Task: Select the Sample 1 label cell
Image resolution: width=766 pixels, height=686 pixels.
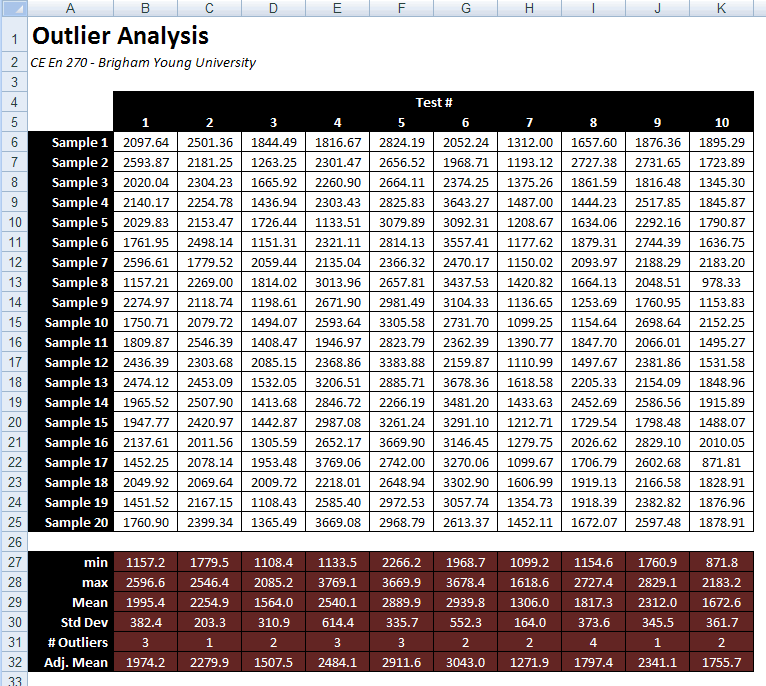Action: pyautogui.click(x=71, y=142)
